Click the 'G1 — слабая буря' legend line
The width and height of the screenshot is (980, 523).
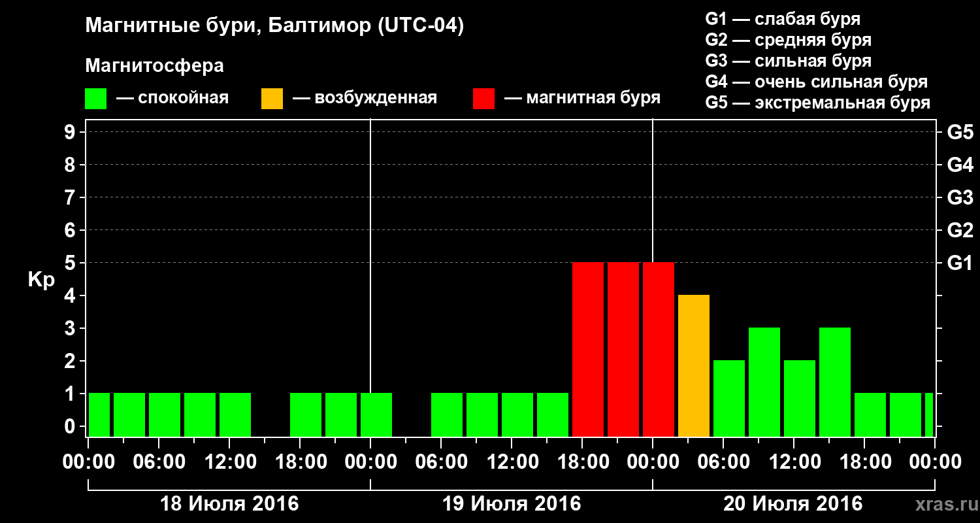783,19
